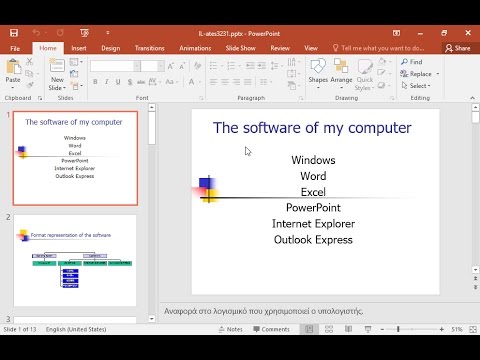Convert text to SmartArt

click(x=293, y=85)
